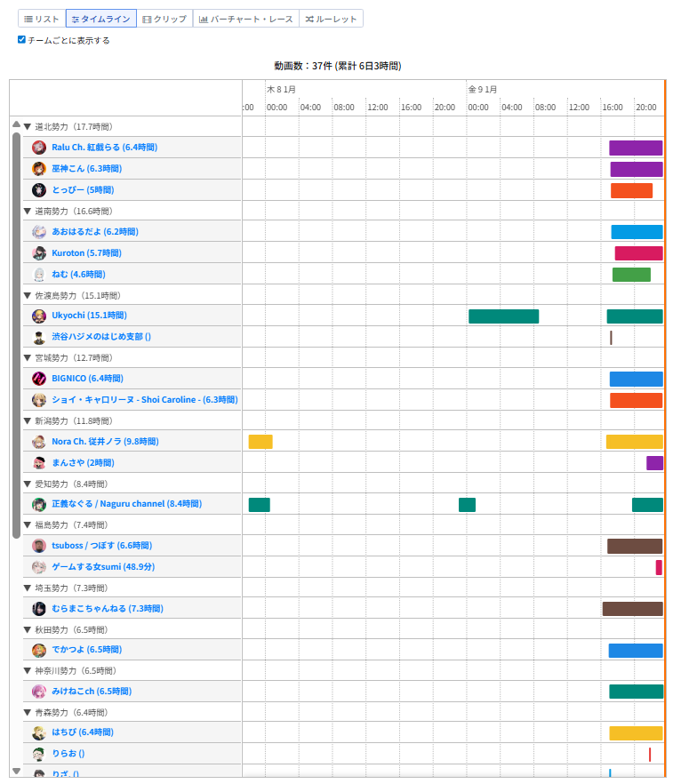The image size is (673, 784).
Task: Click ショイ・キャロリーヌ channel avatar
Action: tap(39, 400)
